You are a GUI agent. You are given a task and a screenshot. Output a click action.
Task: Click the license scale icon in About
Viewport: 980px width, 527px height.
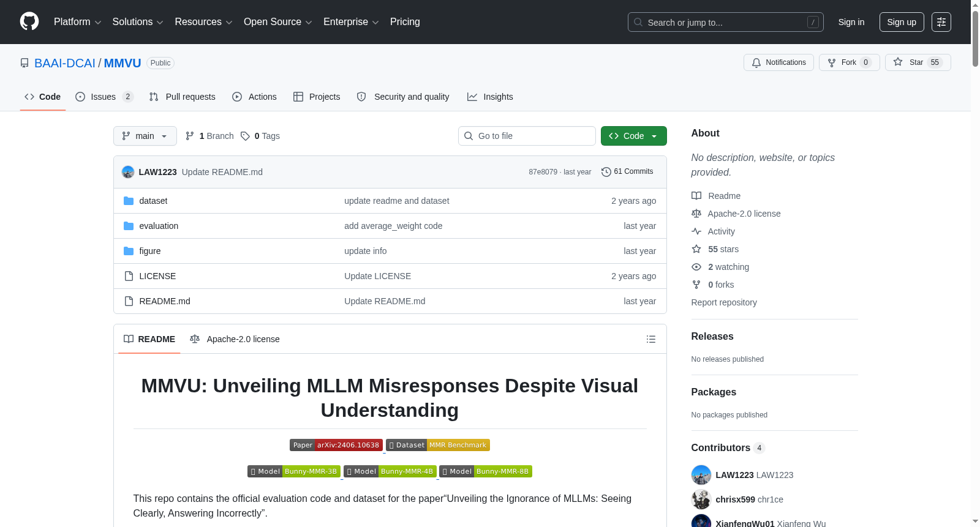pos(696,214)
